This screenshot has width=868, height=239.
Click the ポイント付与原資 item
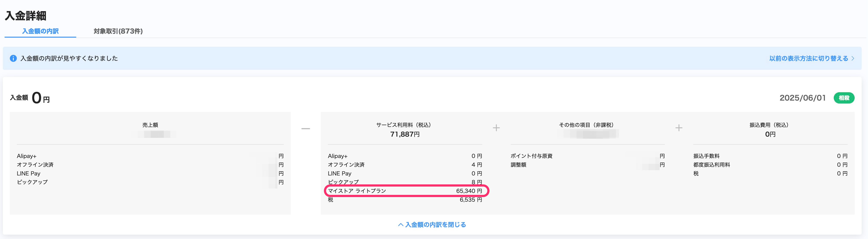click(x=531, y=156)
